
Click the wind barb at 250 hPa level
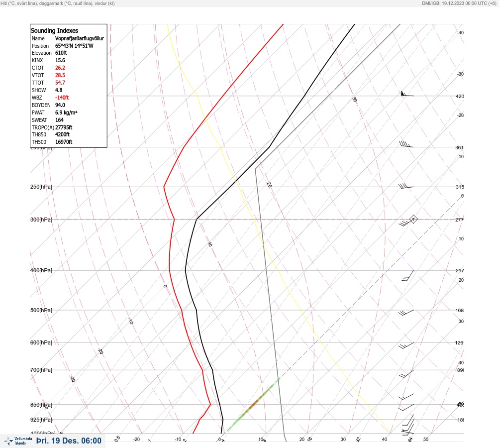(x=406, y=186)
